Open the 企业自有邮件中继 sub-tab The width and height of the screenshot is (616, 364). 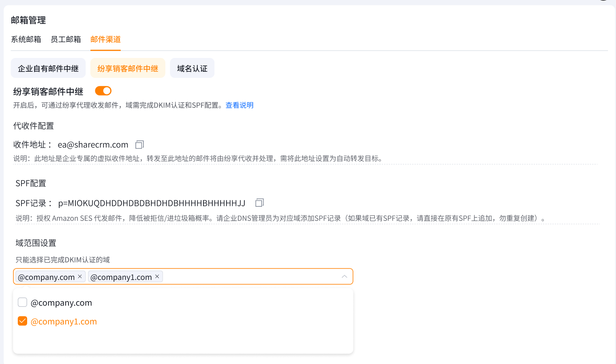pyautogui.click(x=48, y=69)
